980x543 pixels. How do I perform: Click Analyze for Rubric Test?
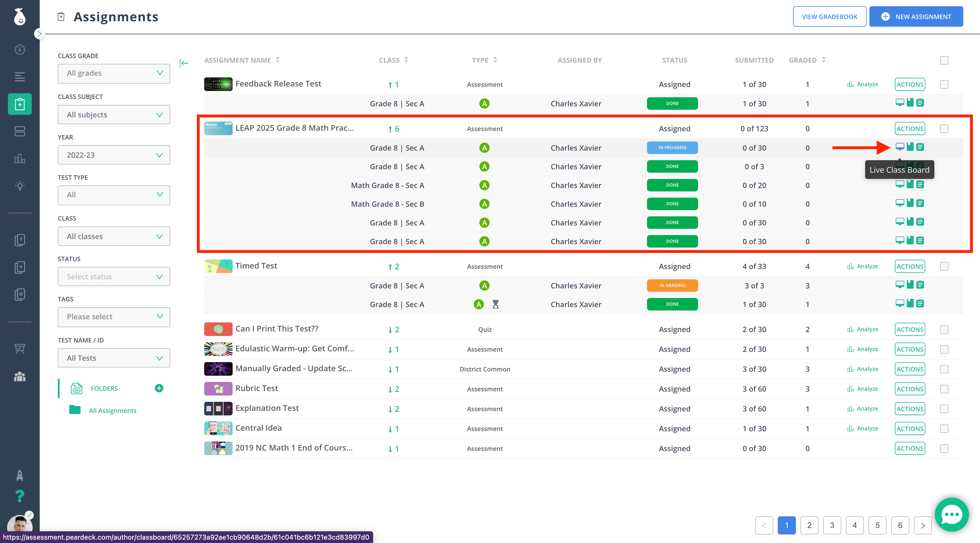pyautogui.click(x=863, y=389)
